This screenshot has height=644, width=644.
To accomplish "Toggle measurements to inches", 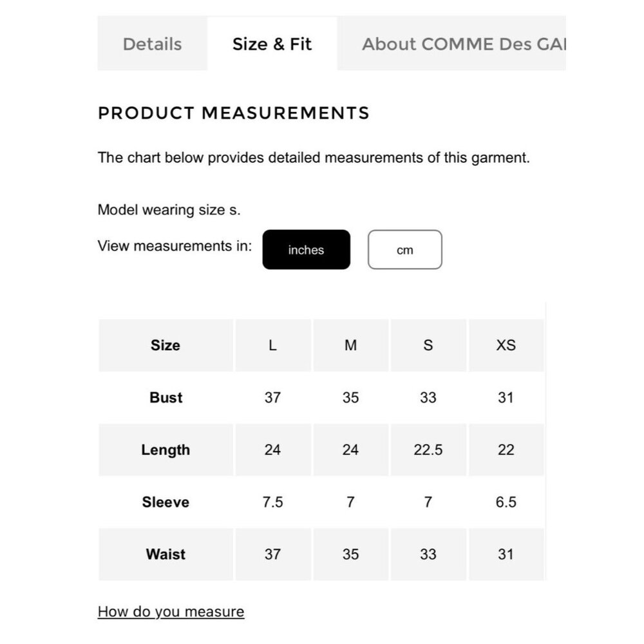I will (x=306, y=250).
